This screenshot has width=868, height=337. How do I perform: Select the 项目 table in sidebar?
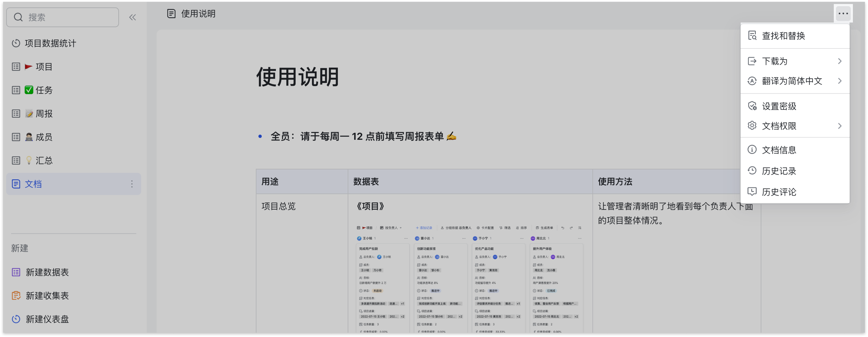point(44,67)
